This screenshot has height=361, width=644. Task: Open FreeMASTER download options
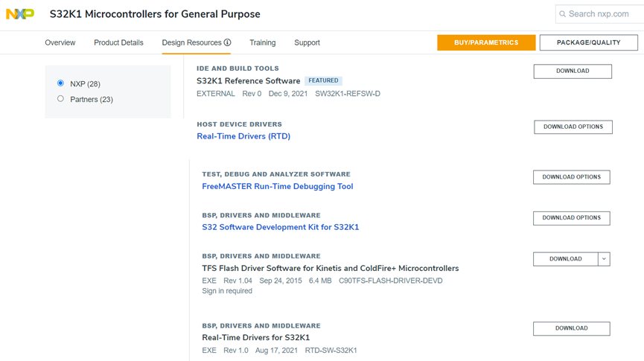571,177
